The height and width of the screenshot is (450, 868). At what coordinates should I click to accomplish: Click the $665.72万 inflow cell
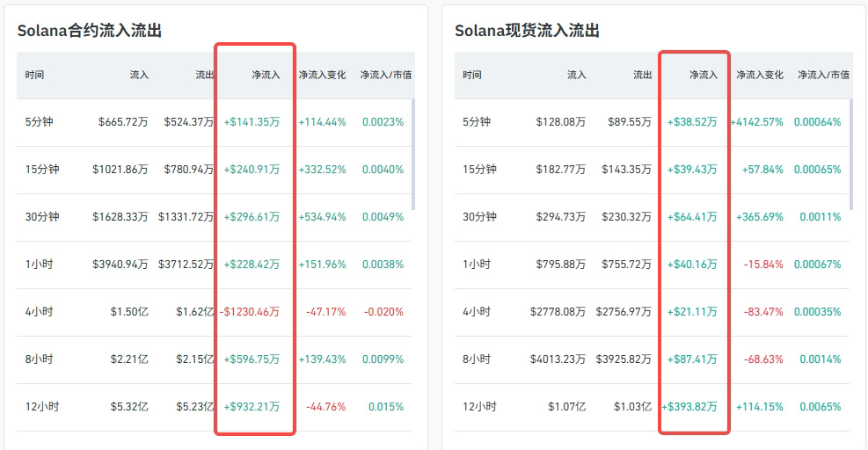(x=123, y=122)
